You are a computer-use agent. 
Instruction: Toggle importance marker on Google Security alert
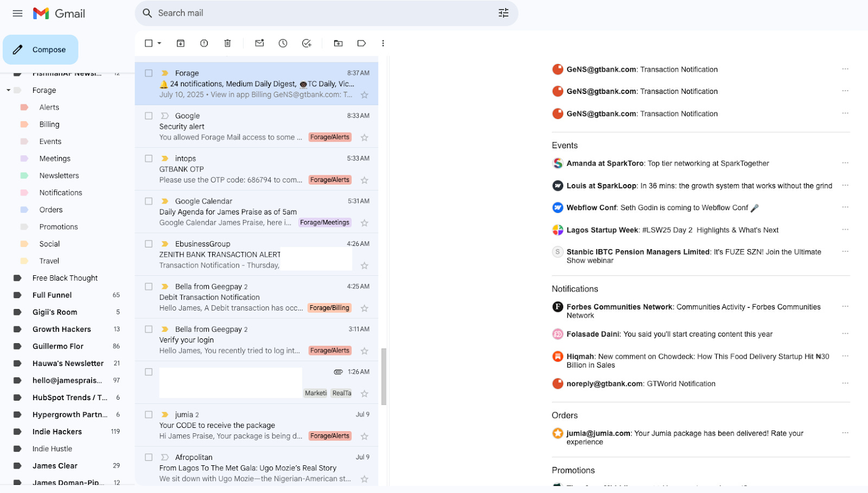tap(165, 116)
